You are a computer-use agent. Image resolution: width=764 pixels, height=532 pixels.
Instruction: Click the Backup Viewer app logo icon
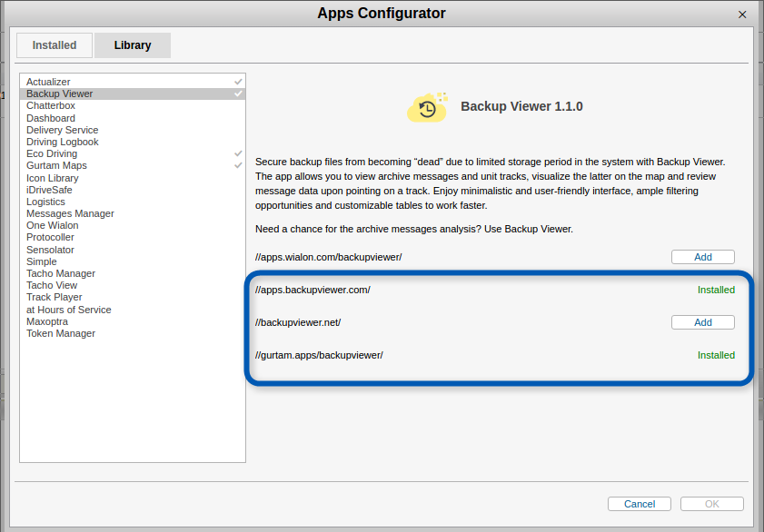click(x=427, y=106)
